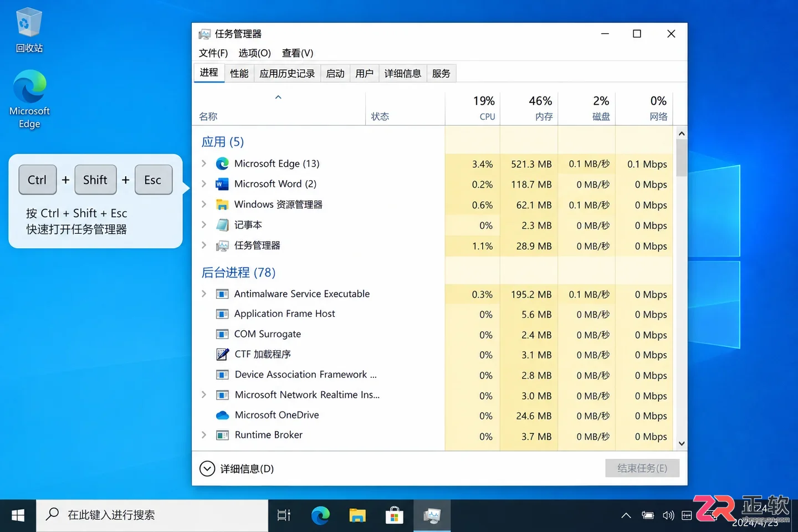Click the 应用 (5) group heading
This screenshot has height=532, width=798.
pyautogui.click(x=223, y=142)
